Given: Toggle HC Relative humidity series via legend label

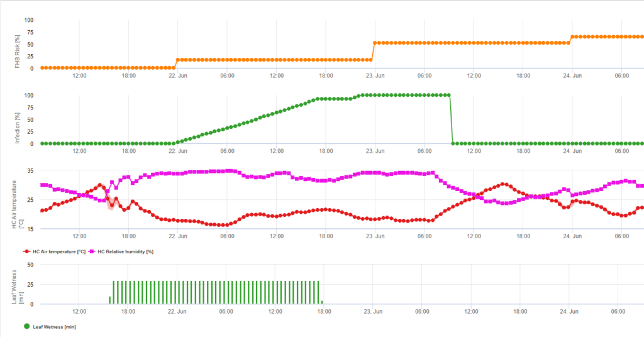Looking at the screenshot, I should click(x=126, y=251).
